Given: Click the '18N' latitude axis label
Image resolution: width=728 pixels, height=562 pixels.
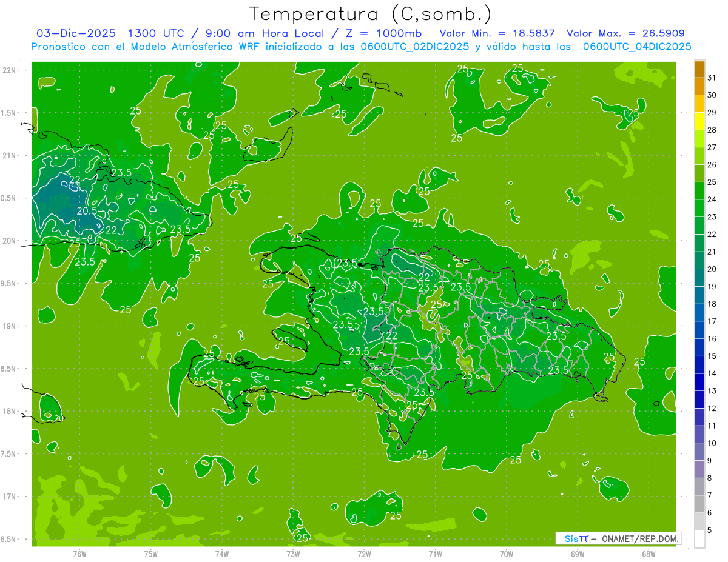Looking at the screenshot, I should coord(10,411).
